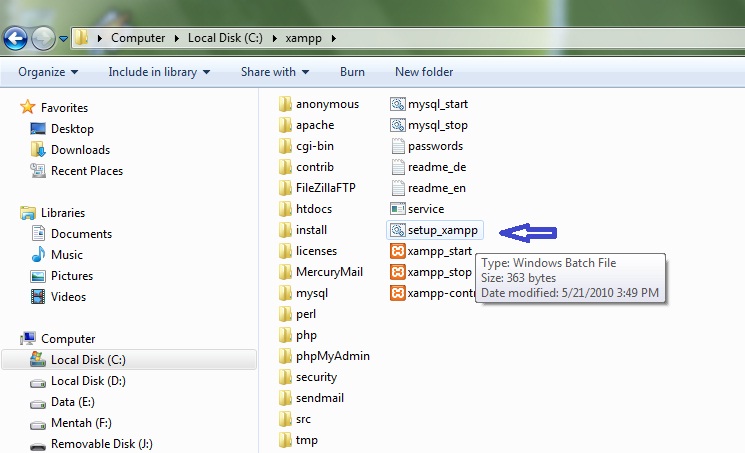Screen dimensions: 745x453
Task: Select the mysql folder icon
Action: click(x=285, y=293)
